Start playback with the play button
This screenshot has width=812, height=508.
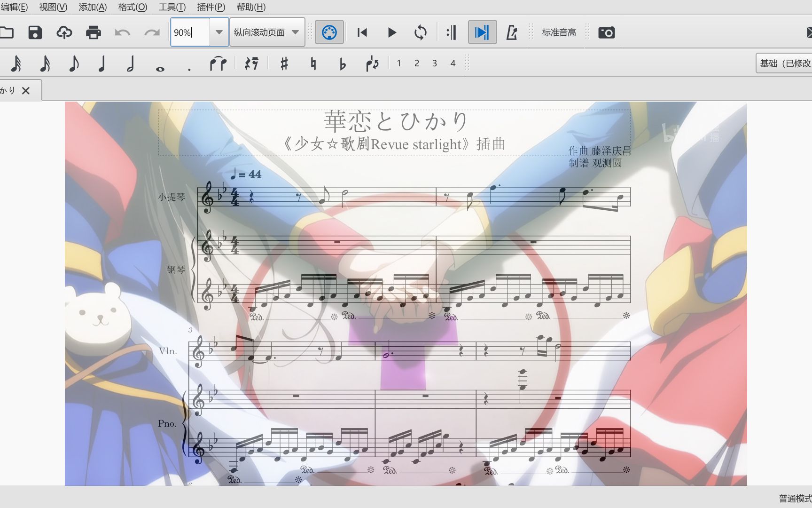tap(392, 32)
